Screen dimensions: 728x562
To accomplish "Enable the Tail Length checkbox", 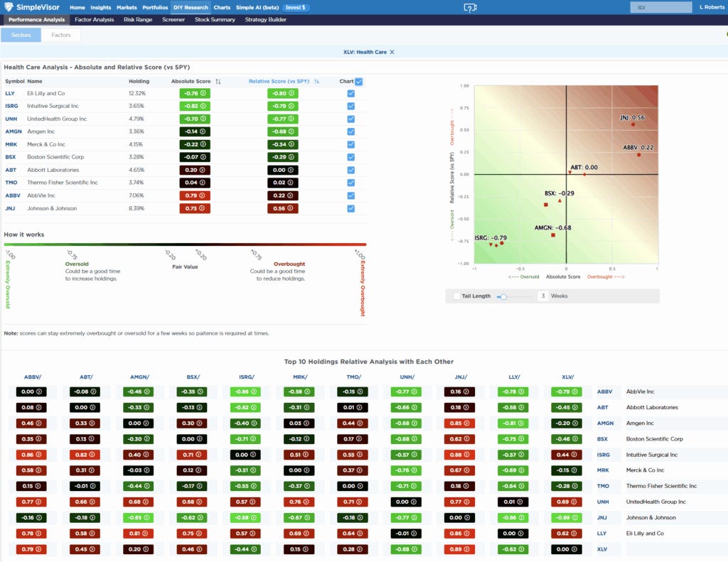I will point(455,296).
